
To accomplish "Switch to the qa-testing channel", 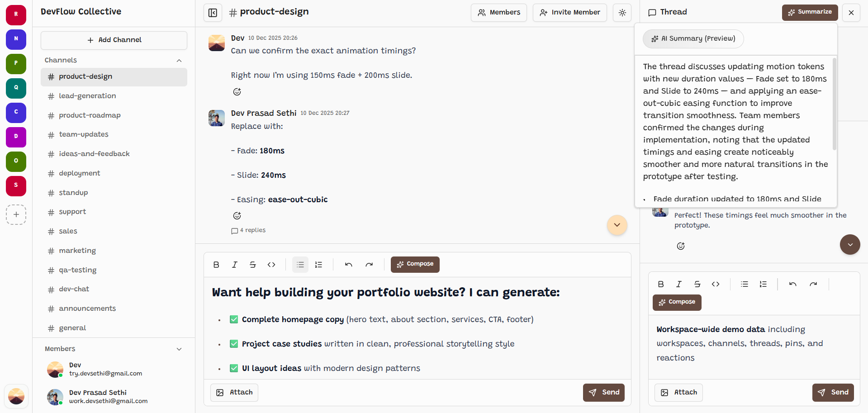I will pyautogui.click(x=77, y=270).
